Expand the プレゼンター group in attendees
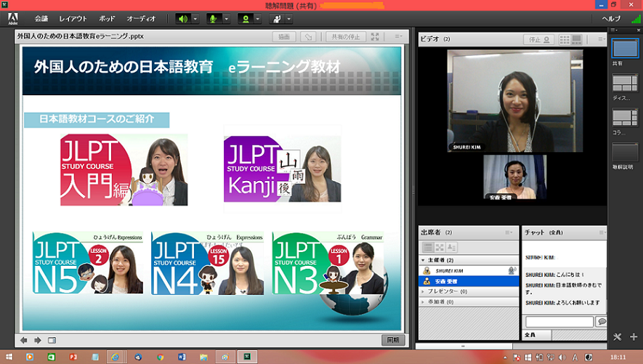Screen dimensions: 643x364 [x=424, y=291]
